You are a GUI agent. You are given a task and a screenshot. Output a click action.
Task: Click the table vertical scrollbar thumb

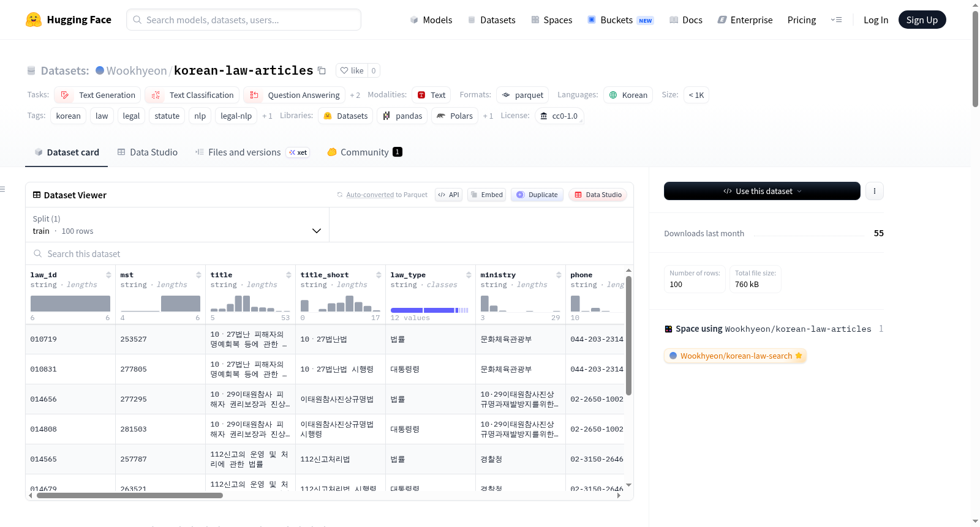(x=628, y=335)
